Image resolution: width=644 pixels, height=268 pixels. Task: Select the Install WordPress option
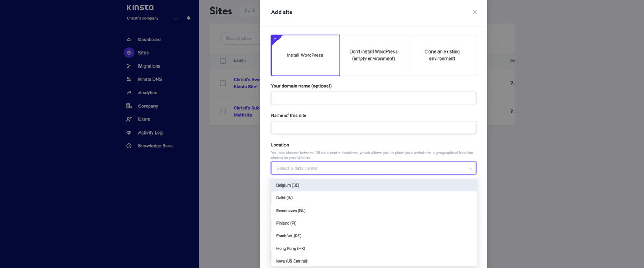305,55
